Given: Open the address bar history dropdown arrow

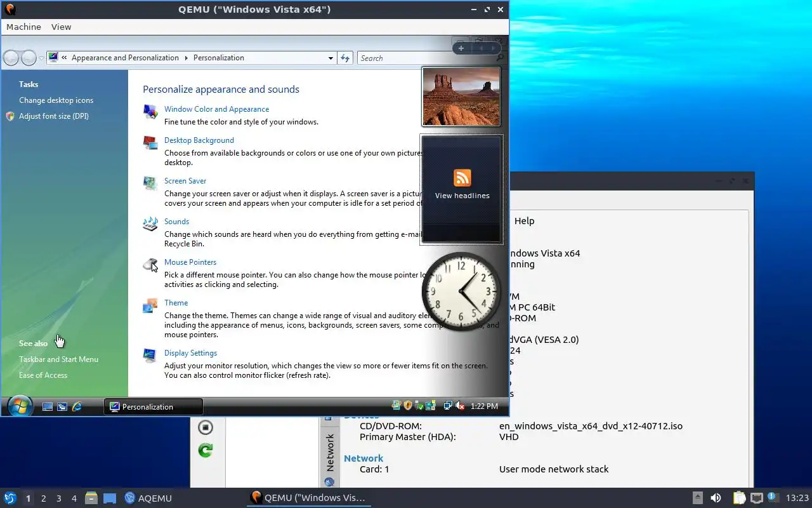Looking at the screenshot, I should coord(331,58).
